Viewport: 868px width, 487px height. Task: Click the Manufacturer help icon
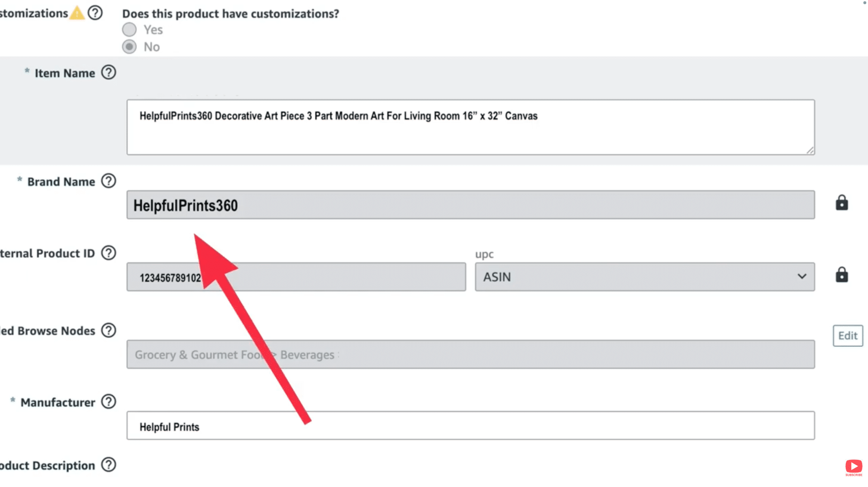(x=109, y=401)
